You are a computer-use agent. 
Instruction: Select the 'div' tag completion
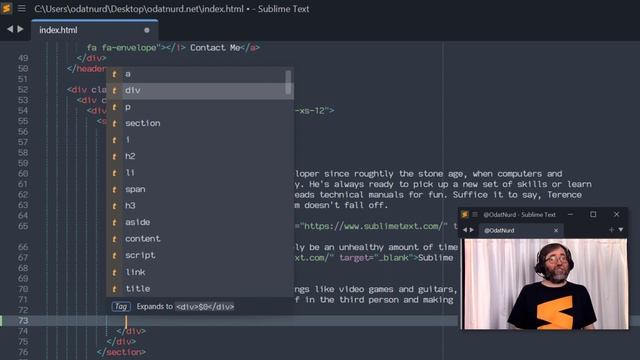[200, 91]
